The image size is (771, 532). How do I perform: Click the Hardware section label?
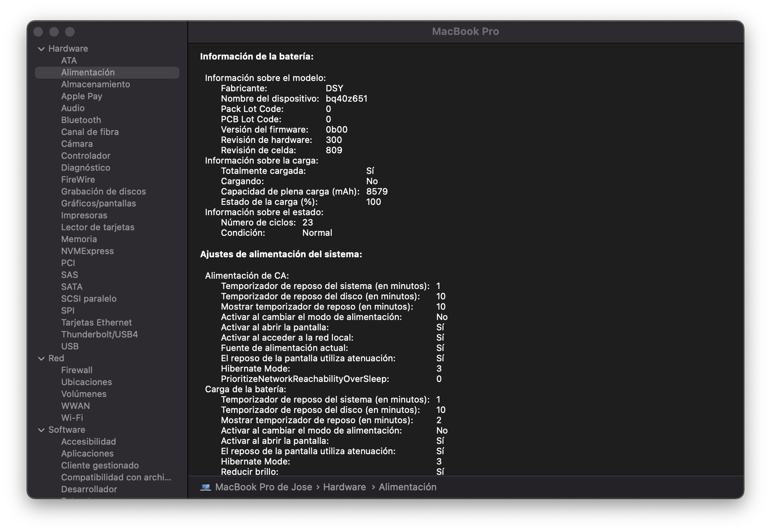coord(68,48)
